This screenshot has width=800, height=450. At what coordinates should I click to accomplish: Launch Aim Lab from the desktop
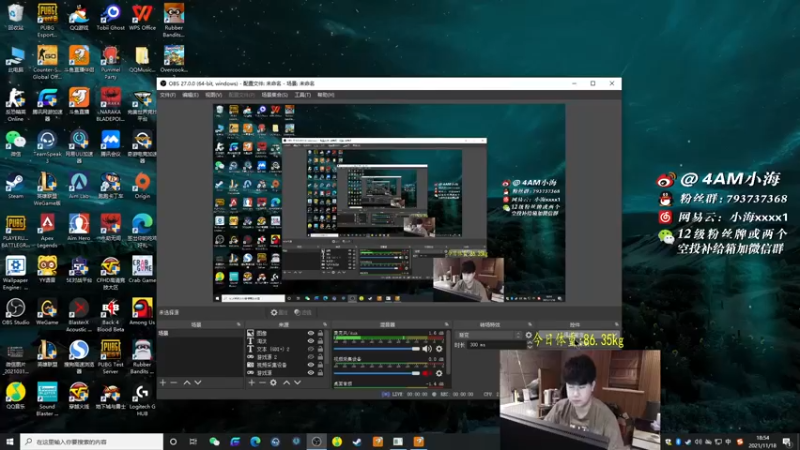point(79,186)
